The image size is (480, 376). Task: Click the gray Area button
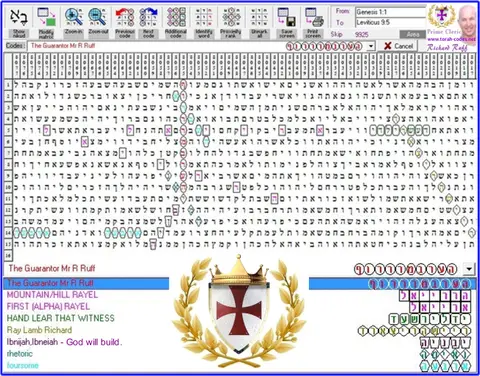point(413,34)
